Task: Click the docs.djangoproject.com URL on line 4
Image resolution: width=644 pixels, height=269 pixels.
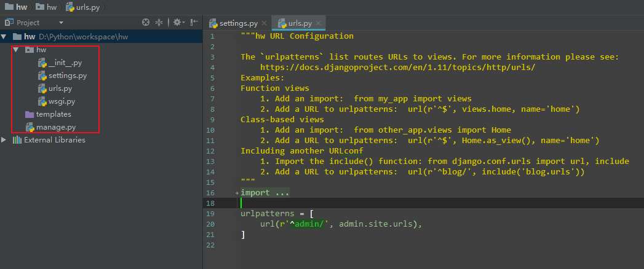Action: pyautogui.click(x=397, y=68)
